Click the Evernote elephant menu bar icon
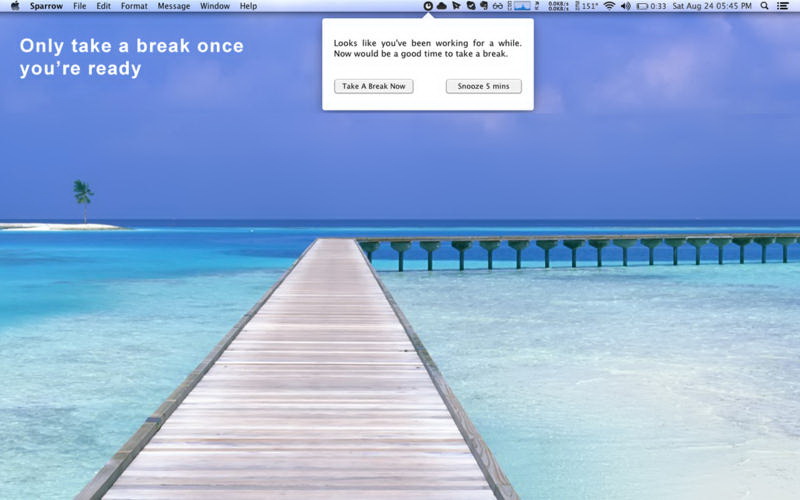The height and width of the screenshot is (500, 800). click(483, 6)
